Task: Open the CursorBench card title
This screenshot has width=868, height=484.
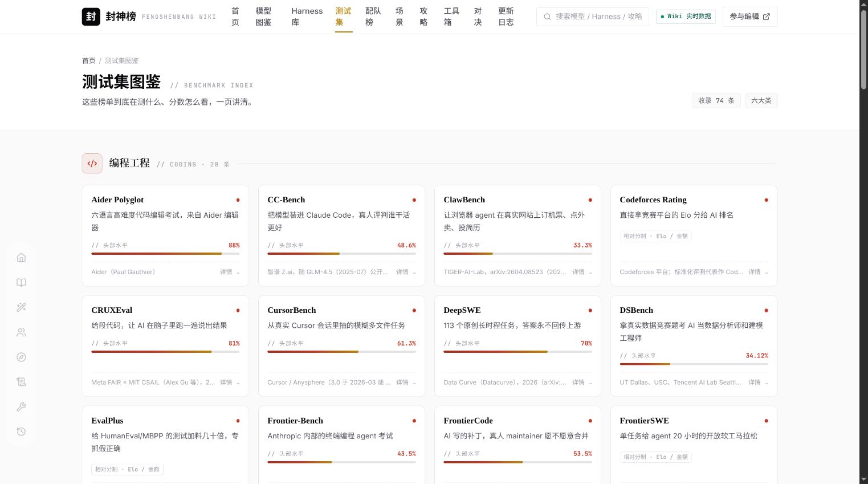Action: [x=291, y=311]
